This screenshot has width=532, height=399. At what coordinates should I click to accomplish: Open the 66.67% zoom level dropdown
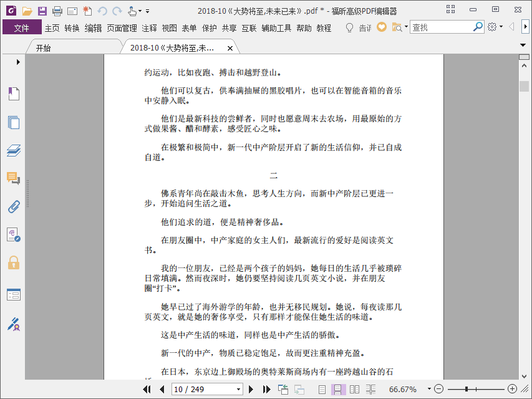(429, 389)
